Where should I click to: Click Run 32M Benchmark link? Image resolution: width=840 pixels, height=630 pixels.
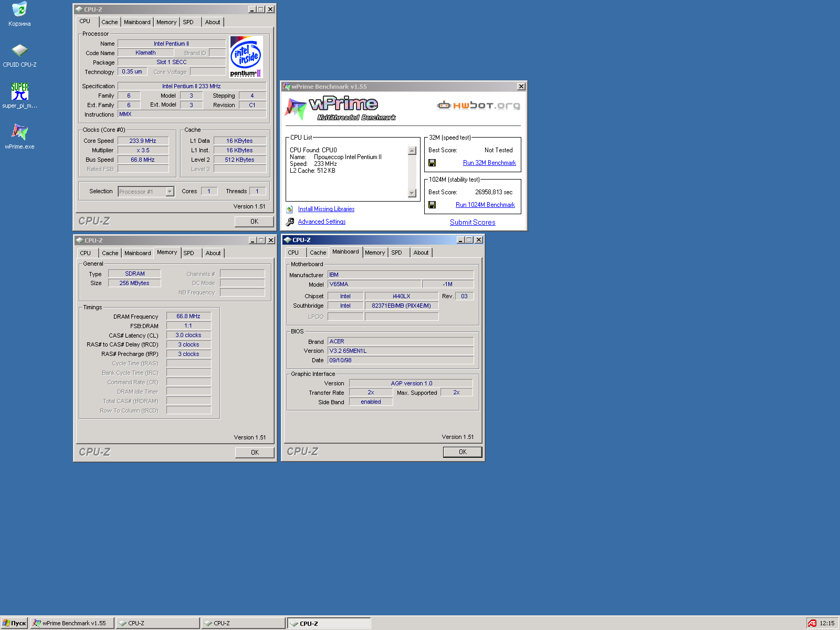(x=489, y=163)
